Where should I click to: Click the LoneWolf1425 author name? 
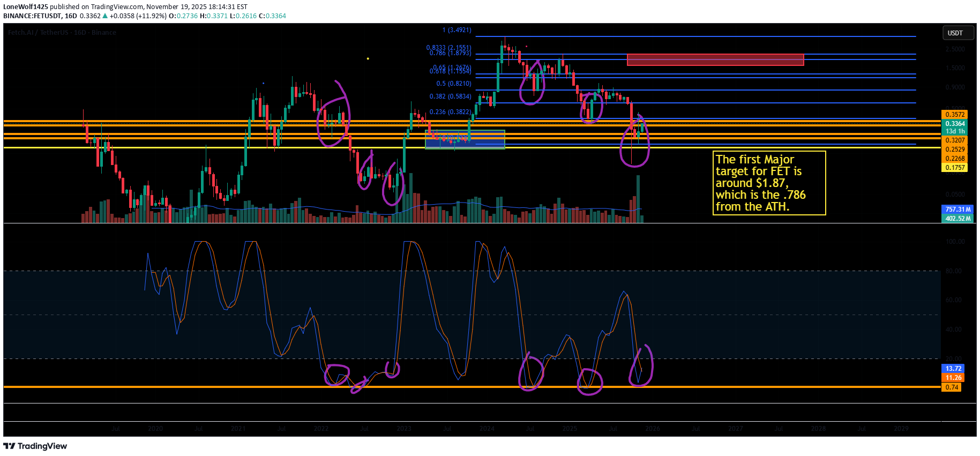(25, 7)
